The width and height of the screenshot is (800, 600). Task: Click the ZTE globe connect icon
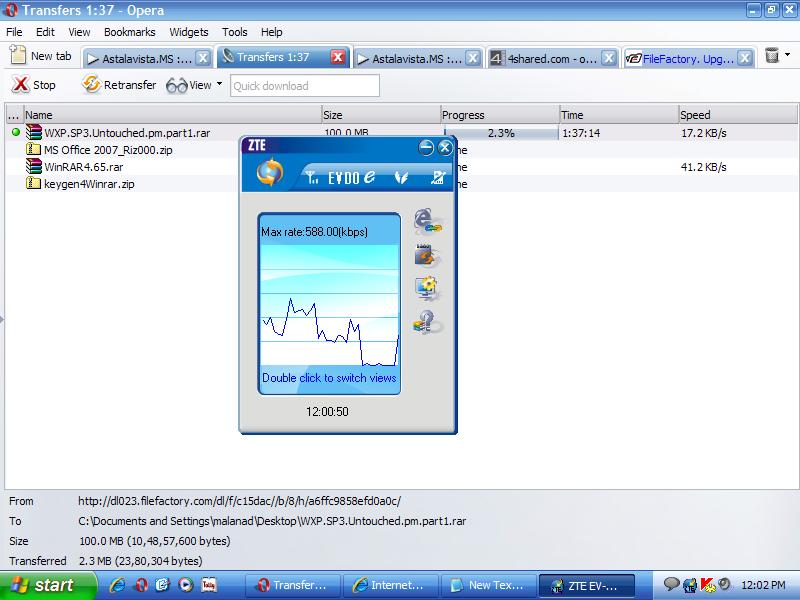coord(270,172)
